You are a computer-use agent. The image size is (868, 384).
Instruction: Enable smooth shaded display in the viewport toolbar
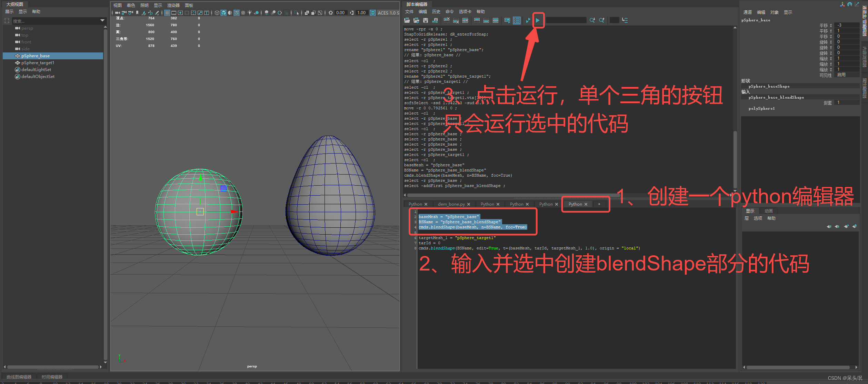pyautogui.click(x=223, y=13)
